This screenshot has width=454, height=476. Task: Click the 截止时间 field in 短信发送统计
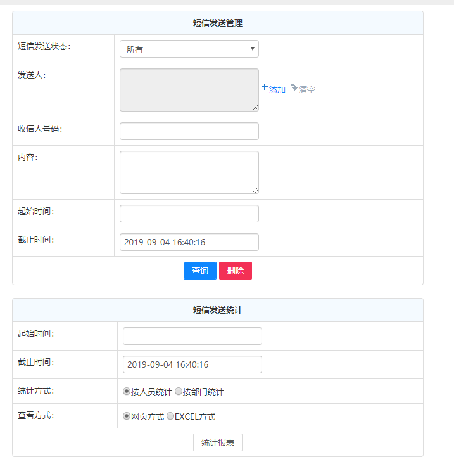[x=192, y=364]
